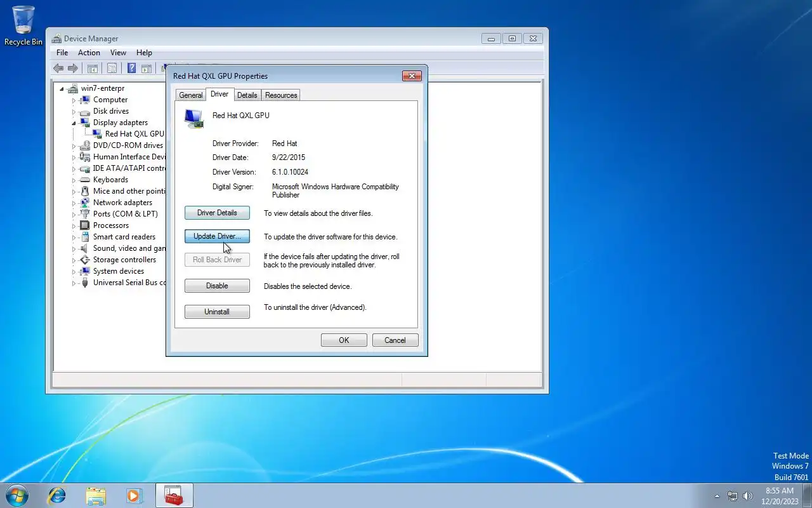Select the Driver tab
The image size is (812, 508).
pos(219,94)
